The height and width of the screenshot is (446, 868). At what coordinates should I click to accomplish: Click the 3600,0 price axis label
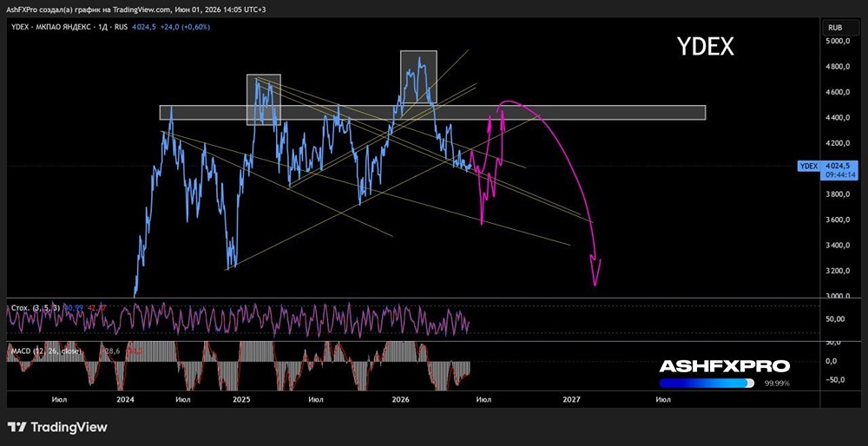click(838, 220)
